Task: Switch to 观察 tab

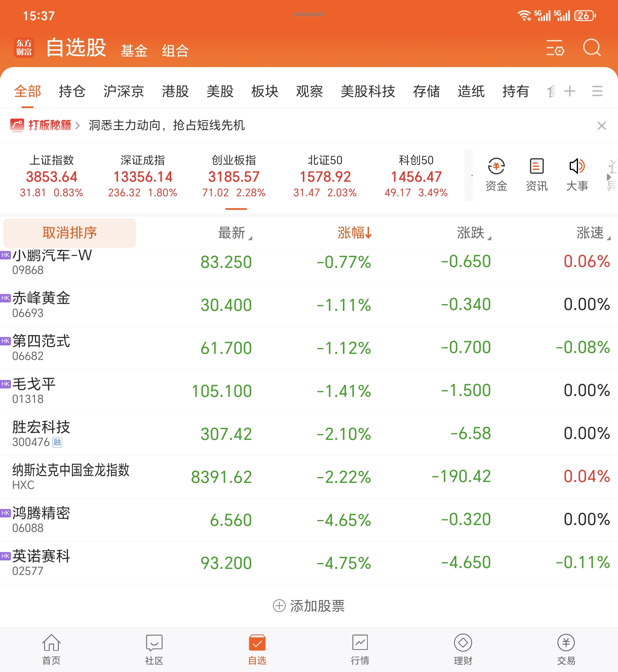Action: [x=309, y=91]
